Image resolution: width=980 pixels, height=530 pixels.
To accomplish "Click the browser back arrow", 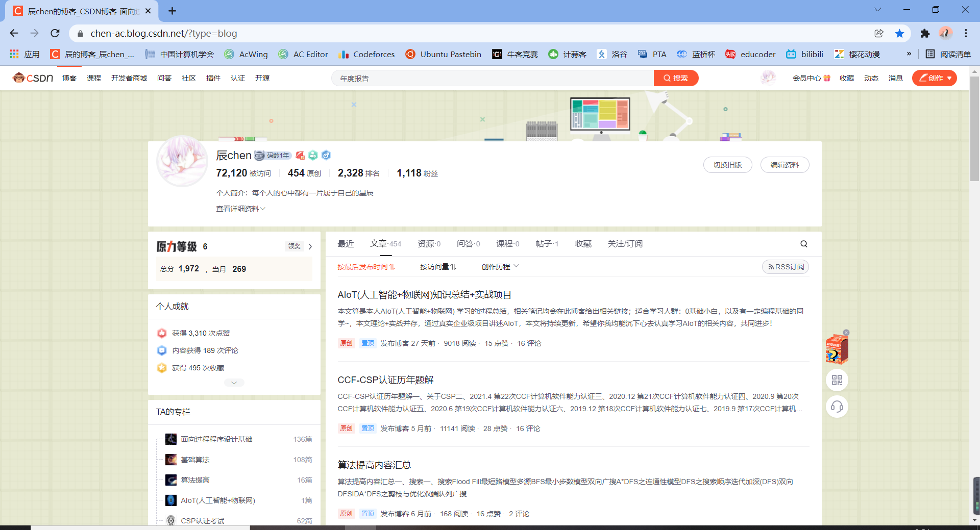I will [14, 33].
